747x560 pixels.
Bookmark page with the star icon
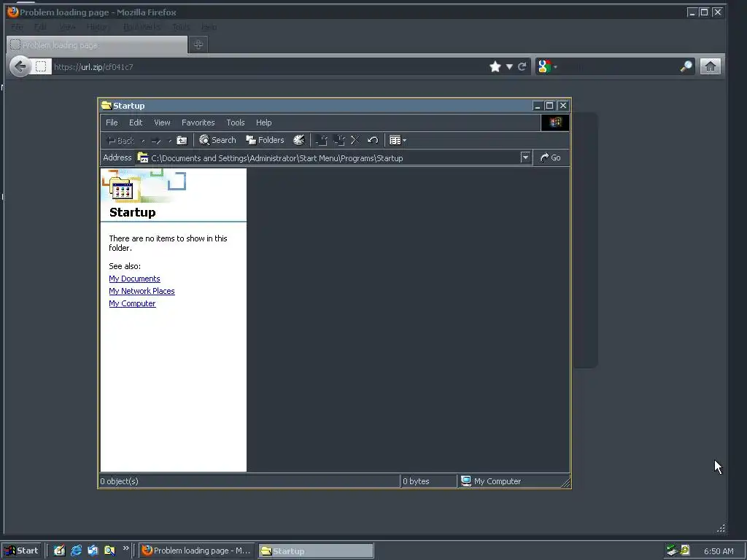(495, 66)
